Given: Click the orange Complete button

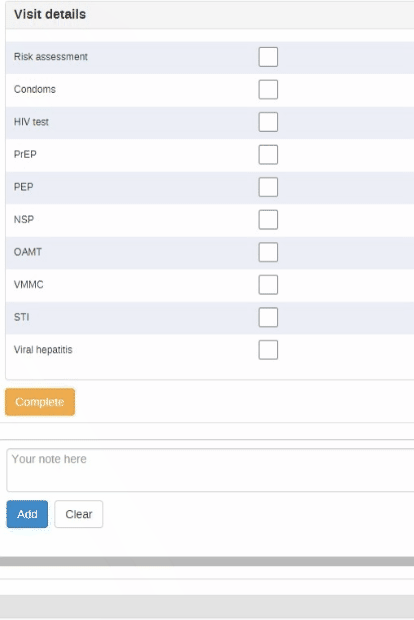Looking at the screenshot, I should [x=40, y=402].
